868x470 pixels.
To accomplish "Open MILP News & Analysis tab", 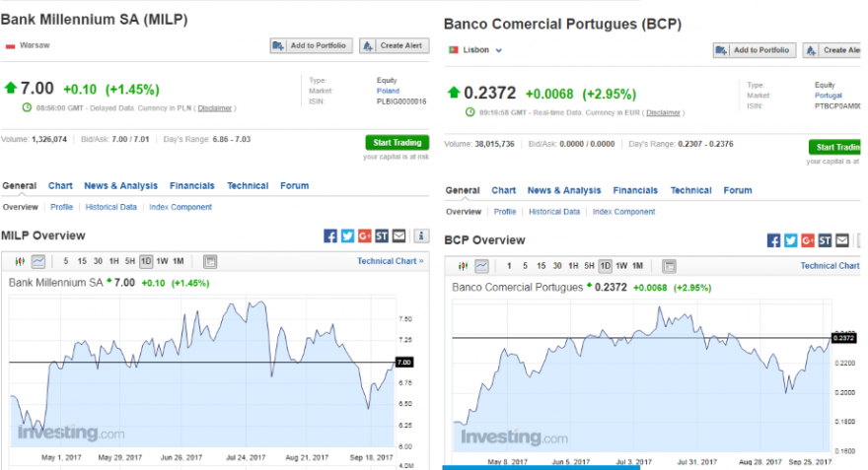I will [x=120, y=186].
